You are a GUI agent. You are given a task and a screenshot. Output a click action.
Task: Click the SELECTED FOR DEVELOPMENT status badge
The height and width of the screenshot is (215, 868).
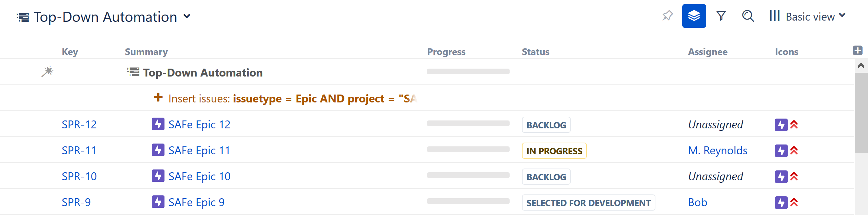click(588, 203)
